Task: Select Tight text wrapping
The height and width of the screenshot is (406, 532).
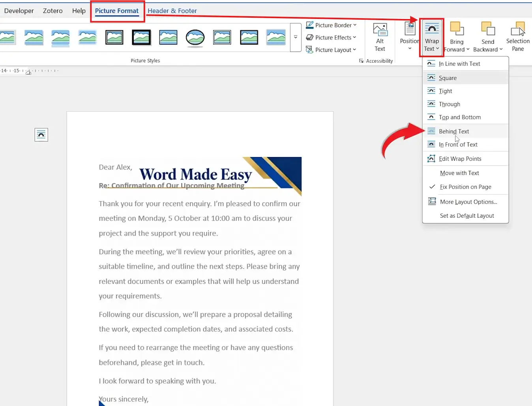Action: click(x=466, y=91)
